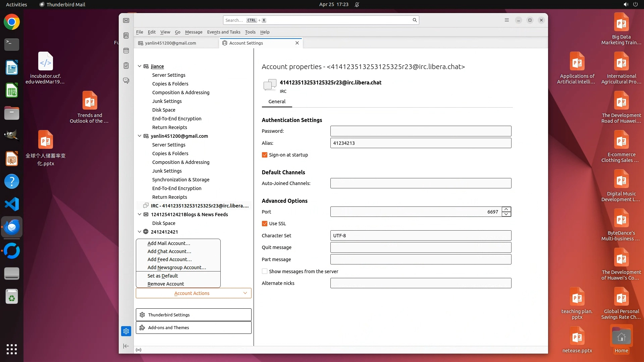Open the Mail space icon
Viewport: 644px width, 362px height.
click(x=126, y=20)
